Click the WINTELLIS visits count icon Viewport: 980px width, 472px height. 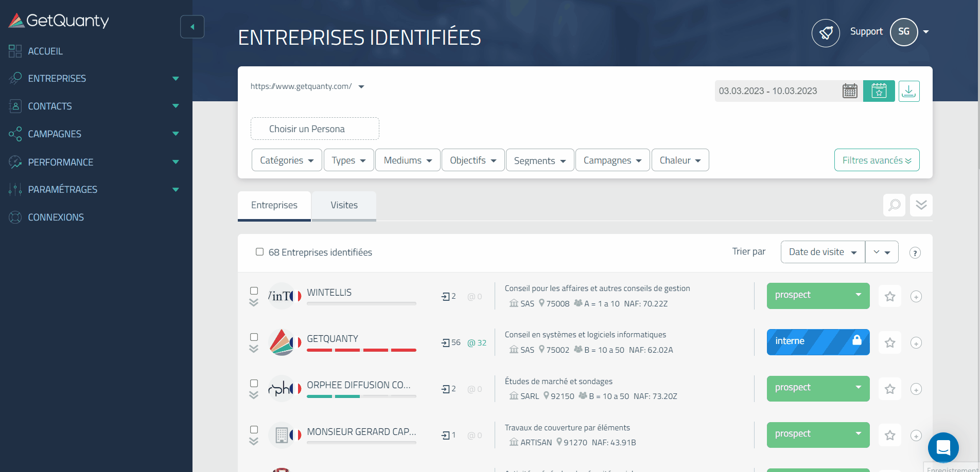click(x=446, y=297)
